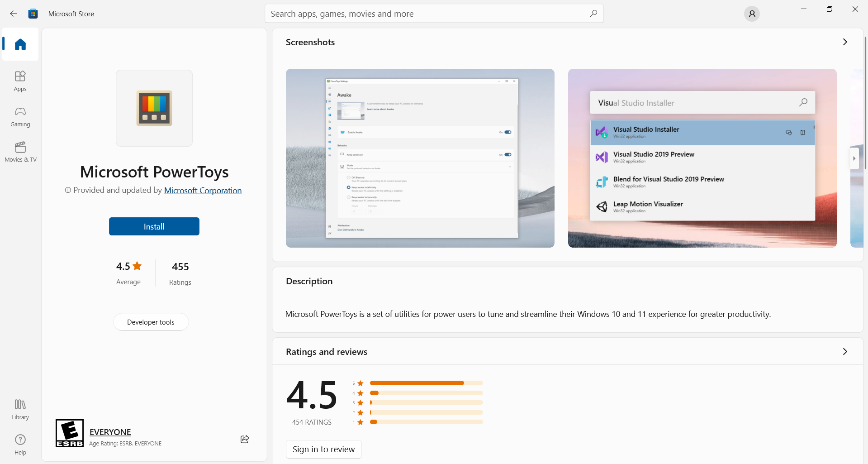Open the user account profile icon
The height and width of the screenshot is (464, 868).
tap(752, 14)
